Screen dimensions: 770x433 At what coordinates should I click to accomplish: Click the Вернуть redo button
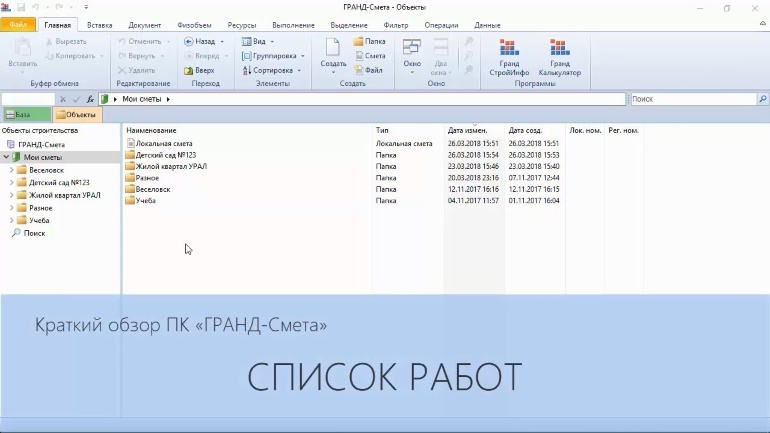coord(137,56)
